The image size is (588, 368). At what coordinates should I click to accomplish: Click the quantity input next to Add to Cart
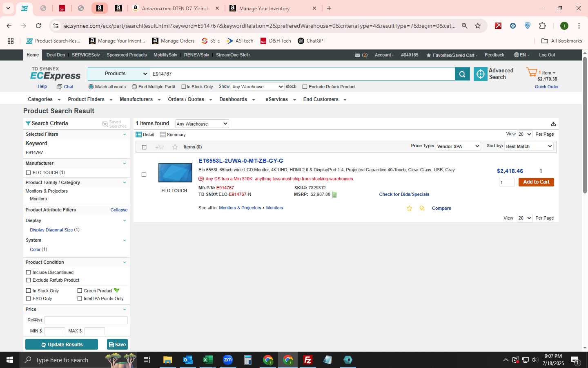pyautogui.click(x=507, y=182)
